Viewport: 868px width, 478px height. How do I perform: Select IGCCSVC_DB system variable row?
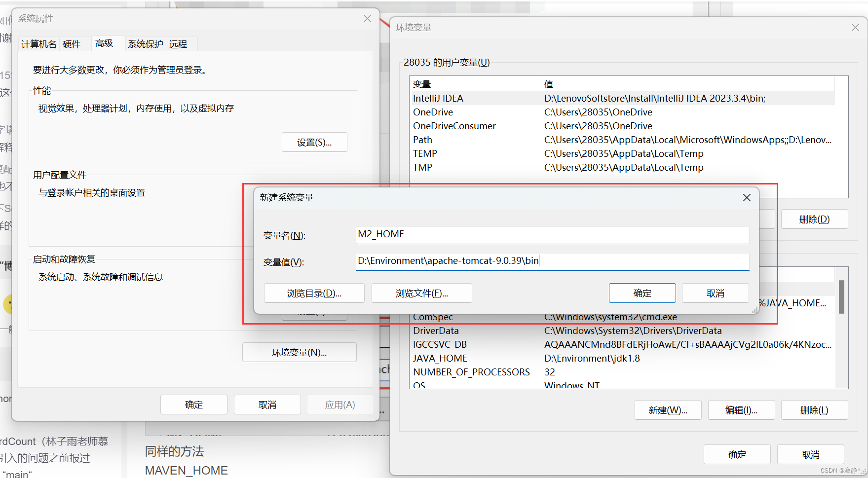[623, 344]
